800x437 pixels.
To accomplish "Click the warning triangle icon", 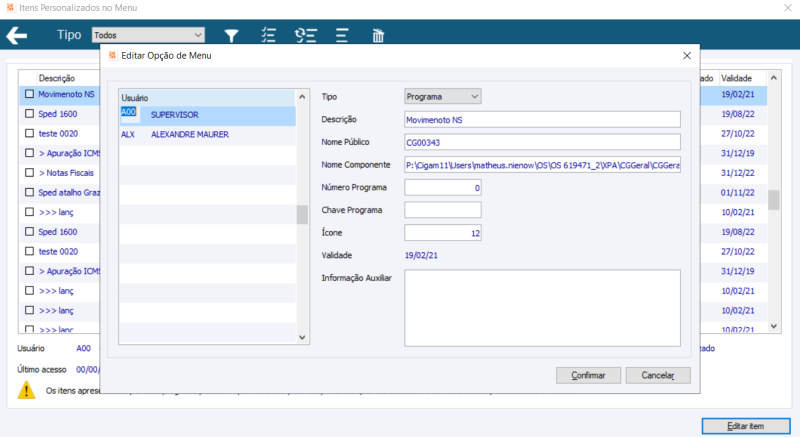I will [27, 390].
